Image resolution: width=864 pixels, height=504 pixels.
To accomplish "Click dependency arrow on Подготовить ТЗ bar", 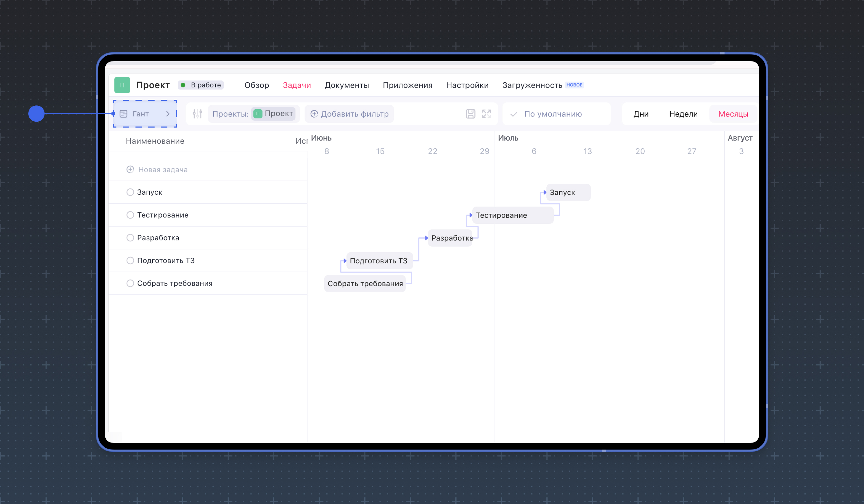I will click(x=345, y=260).
